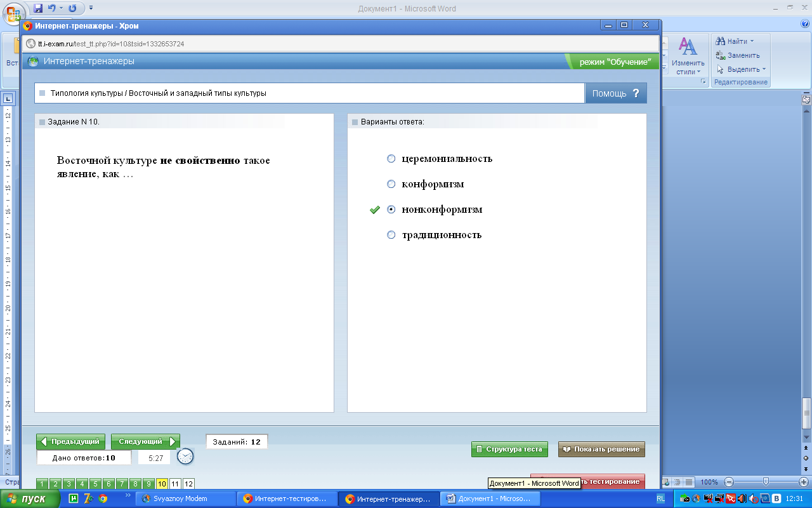Go to next question with Следующий
The image size is (812, 508).
point(145,441)
